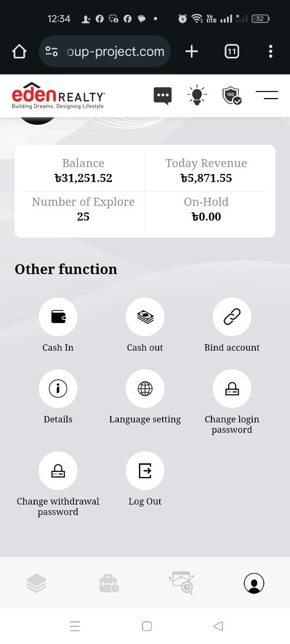
Task: Expand the hamburger menu in header
Action: [267, 95]
